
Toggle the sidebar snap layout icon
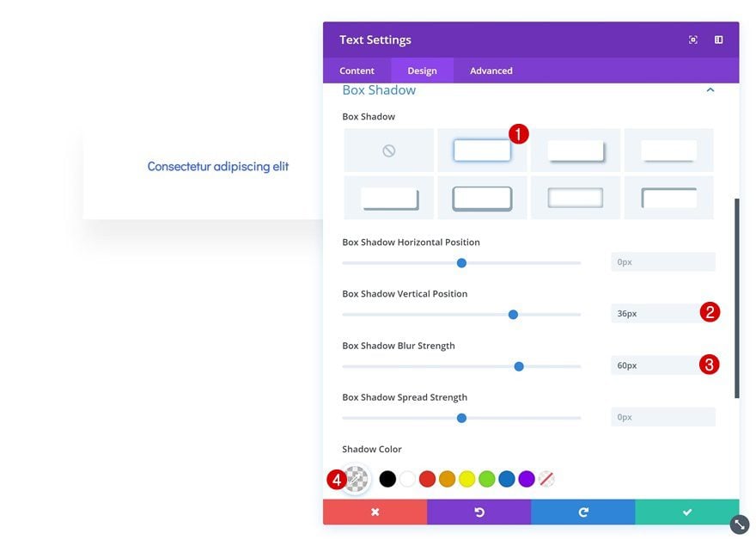click(x=718, y=40)
